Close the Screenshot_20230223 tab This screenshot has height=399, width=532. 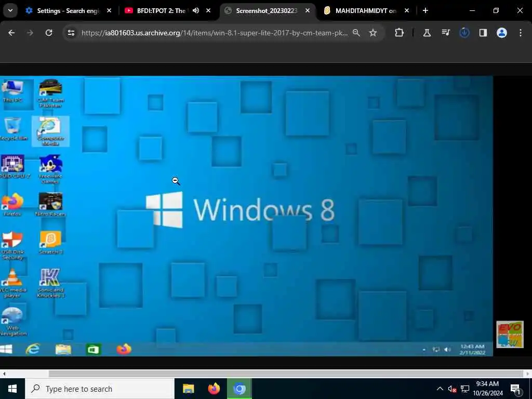pos(308,10)
